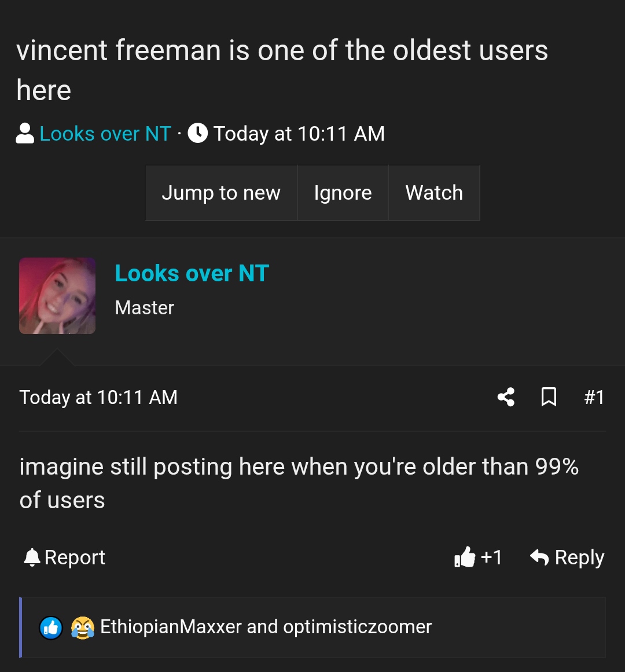Click the thumbs-up +1 like icon
Viewport: 625px width, 672px height.
465,557
